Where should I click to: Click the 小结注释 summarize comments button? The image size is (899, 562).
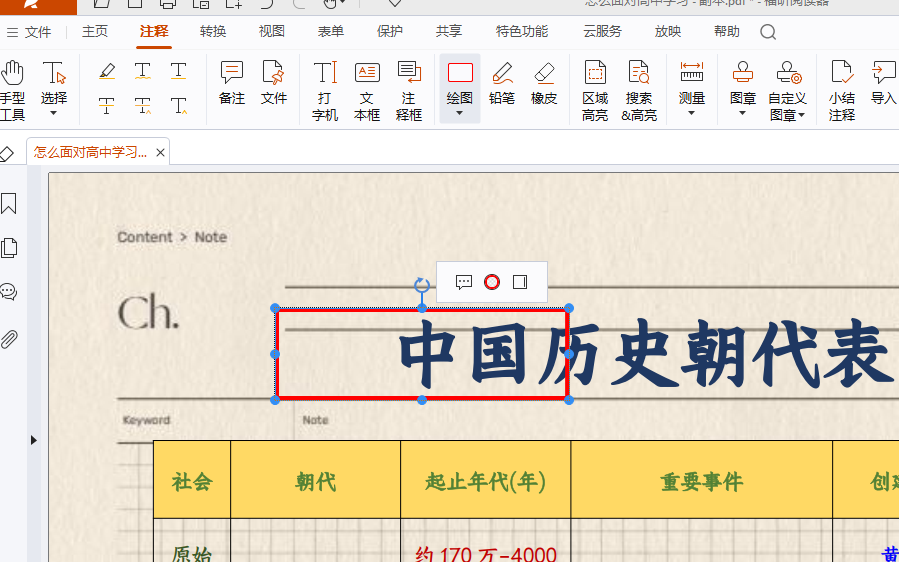point(842,90)
